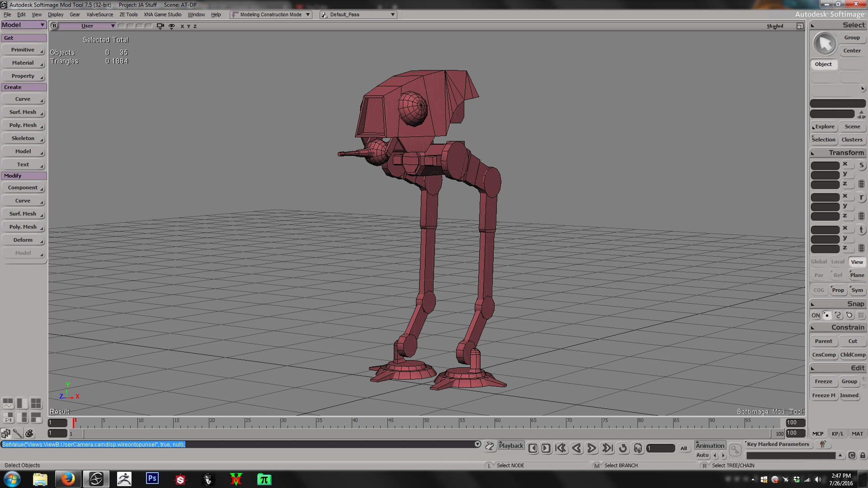
Task: Toggle loop playback button
Action: [x=623, y=448]
